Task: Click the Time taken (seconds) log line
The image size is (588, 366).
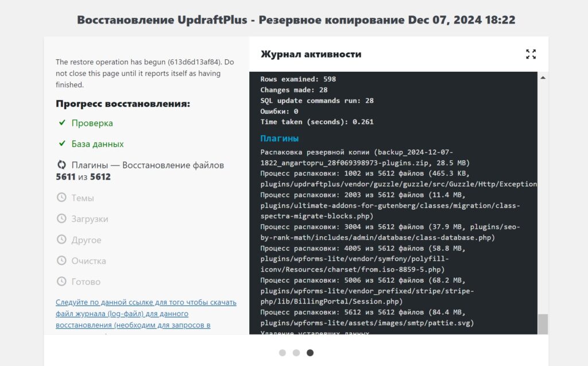Action: click(317, 122)
